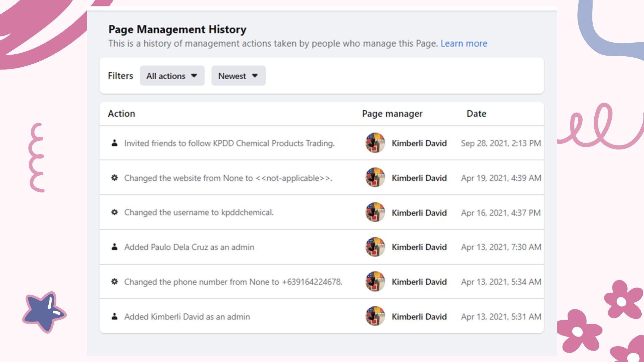Image resolution: width=644 pixels, height=362 pixels.
Task: Click person icon beside Invited friends row
Action: pyautogui.click(x=114, y=143)
